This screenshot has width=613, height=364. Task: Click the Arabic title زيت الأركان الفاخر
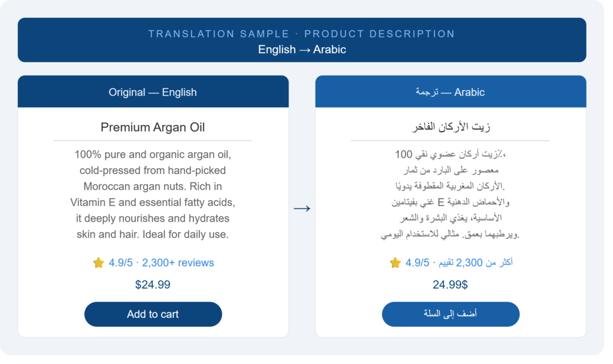[x=450, y=127]
